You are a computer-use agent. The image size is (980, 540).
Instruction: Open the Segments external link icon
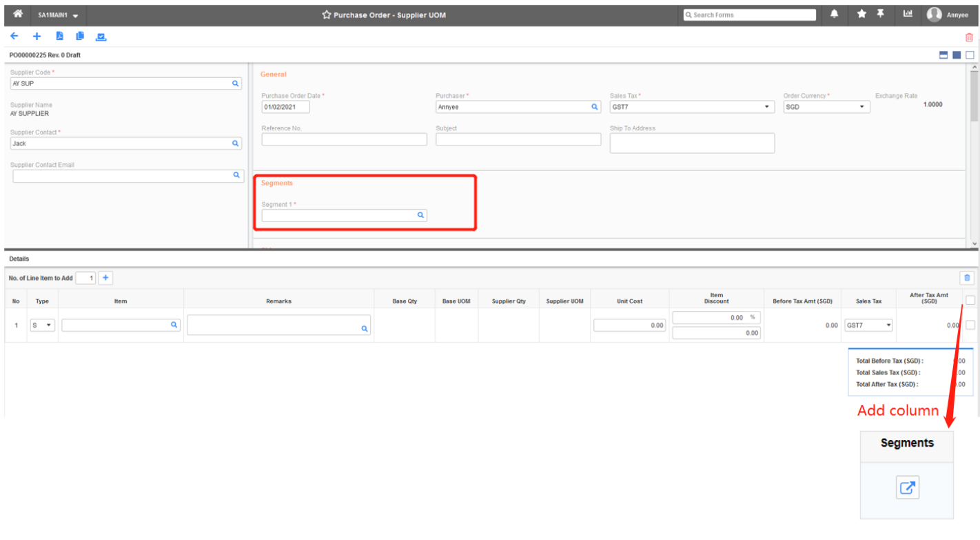[x=906, y=487]
